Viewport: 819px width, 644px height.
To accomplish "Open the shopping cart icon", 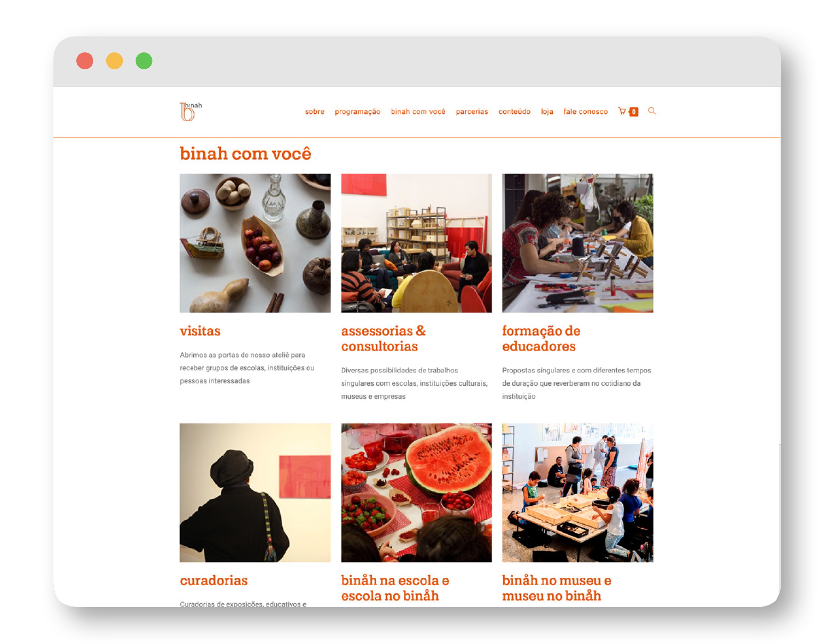I will (622, 111).
